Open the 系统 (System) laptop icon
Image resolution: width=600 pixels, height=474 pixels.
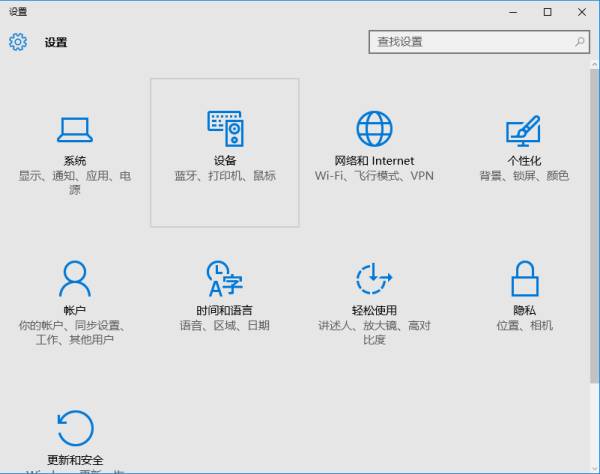click(x=75, y=130)
